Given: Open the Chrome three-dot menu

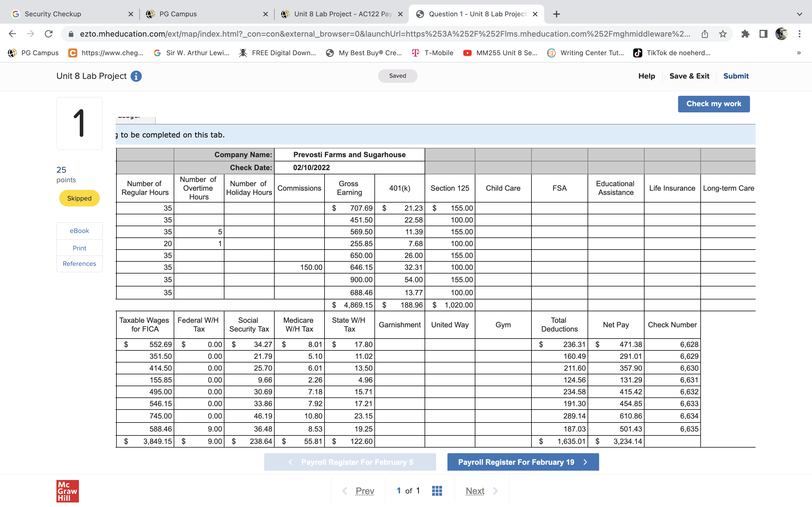Looking at the screenshot, I should pyautogui.click(x=800, y=34).
